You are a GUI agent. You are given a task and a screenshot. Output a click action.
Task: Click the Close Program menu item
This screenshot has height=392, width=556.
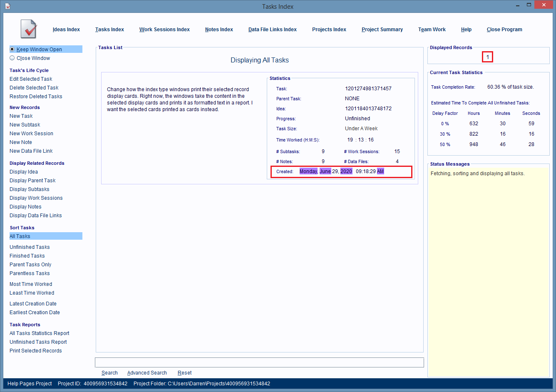pos(504,30)
